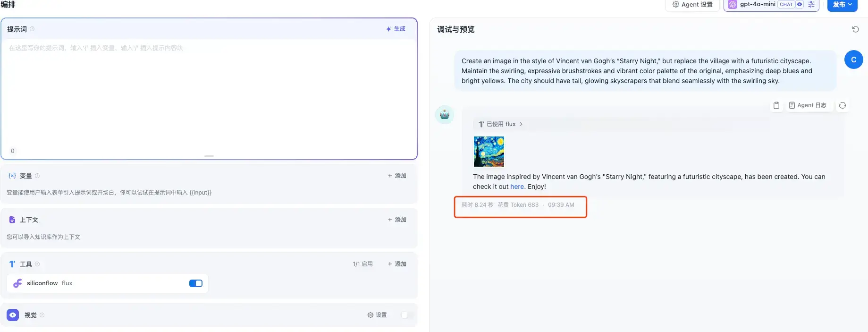Click the help icon beside 提示词

click(x=32, y=29)
